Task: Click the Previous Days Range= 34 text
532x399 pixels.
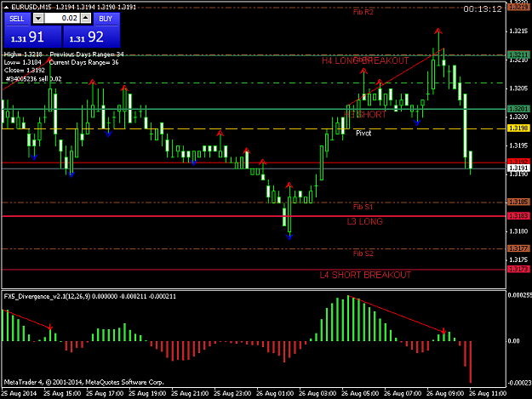Action: [87, 54]
